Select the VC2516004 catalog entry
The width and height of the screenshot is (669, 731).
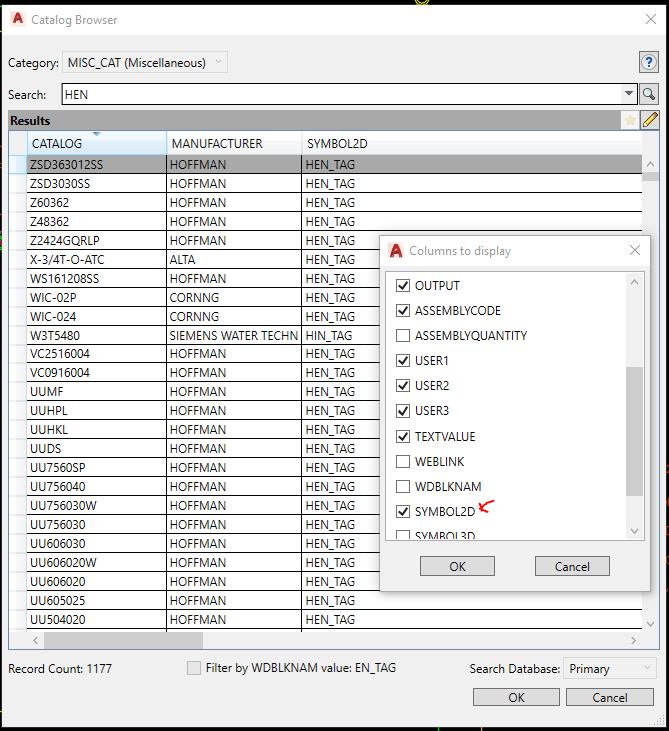(x=97, y=354)
